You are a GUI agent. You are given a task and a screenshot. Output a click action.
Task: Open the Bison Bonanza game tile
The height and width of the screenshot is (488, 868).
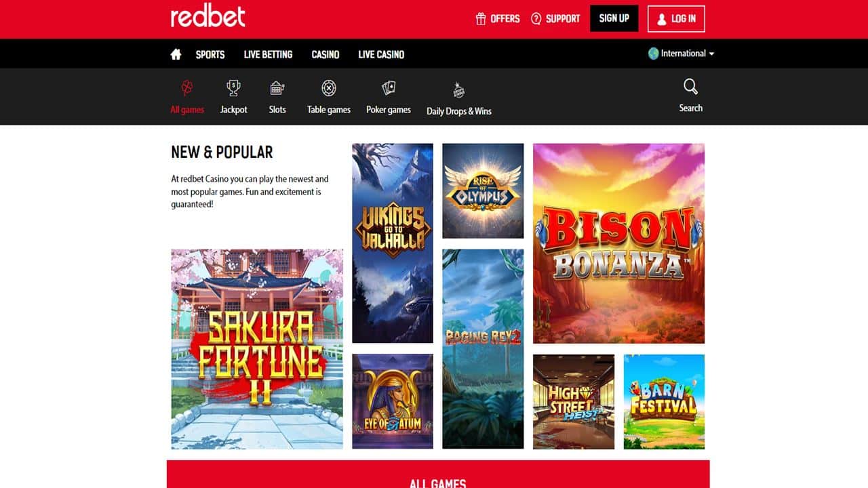coord(618,243)
